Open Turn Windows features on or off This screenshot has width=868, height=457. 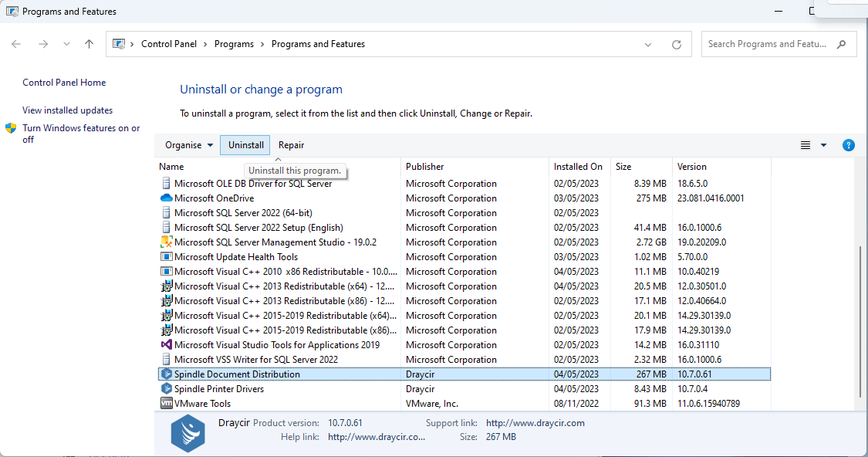click(81, 134)
